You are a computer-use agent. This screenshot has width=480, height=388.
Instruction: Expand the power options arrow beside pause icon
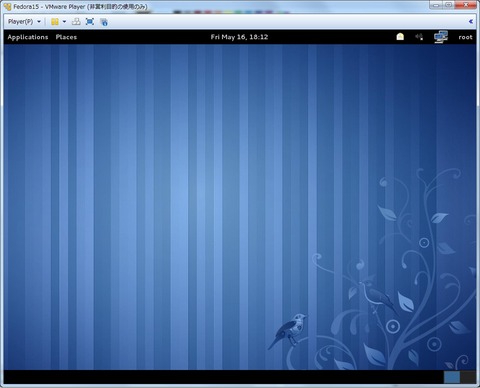point(64,22)
